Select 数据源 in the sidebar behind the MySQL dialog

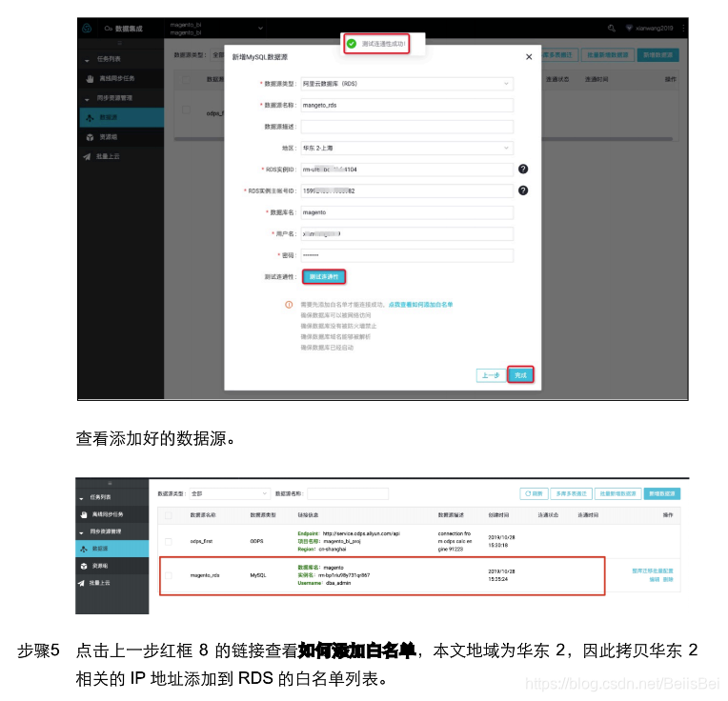coord(121,117)
